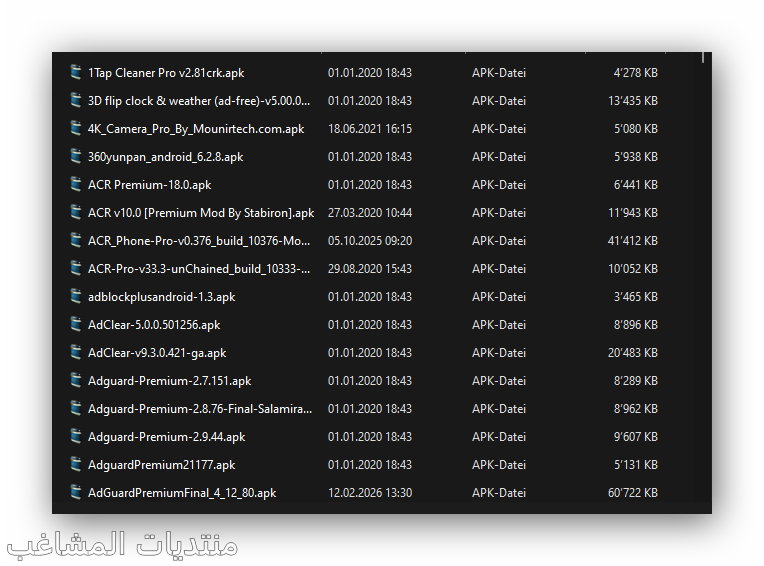764x566 pixels.
Task: Click APK-Datei type of adblockplusandroid-1.3.apk
Action: [499, 297]
